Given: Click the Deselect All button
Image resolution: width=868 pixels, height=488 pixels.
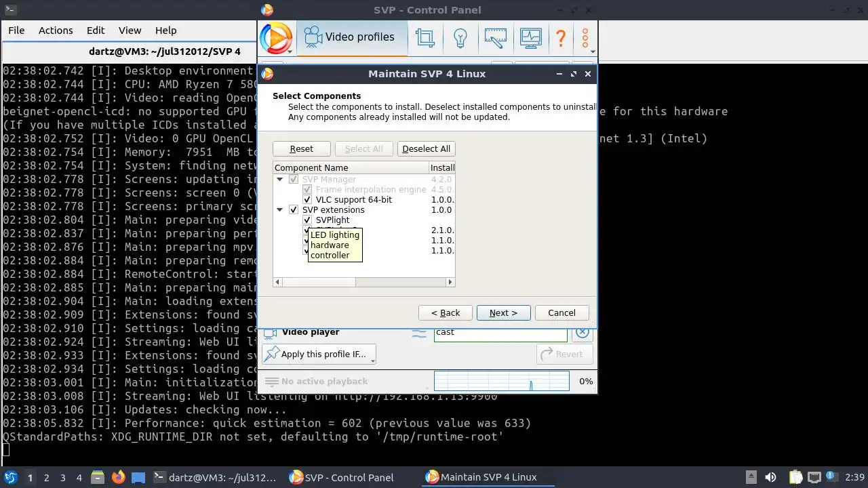Looking at the screenshot, I should pyautogui.click(x=426, y=149).
